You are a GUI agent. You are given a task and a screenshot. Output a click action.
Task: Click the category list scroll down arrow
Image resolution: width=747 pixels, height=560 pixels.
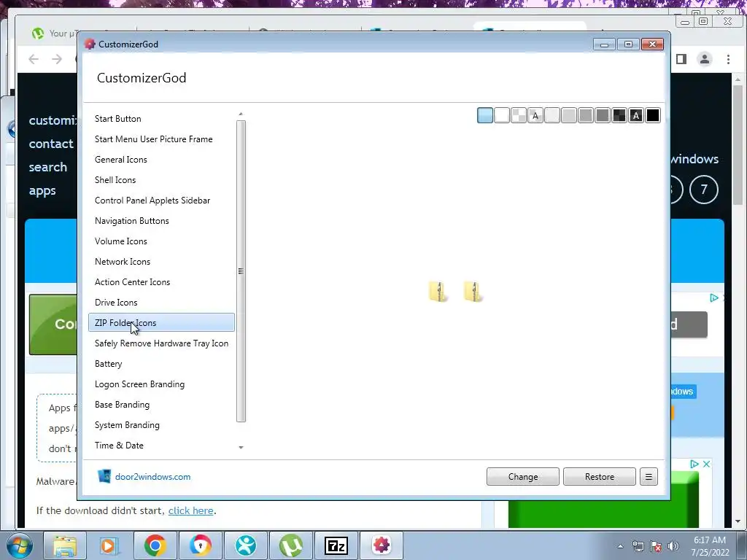(241, 448)
